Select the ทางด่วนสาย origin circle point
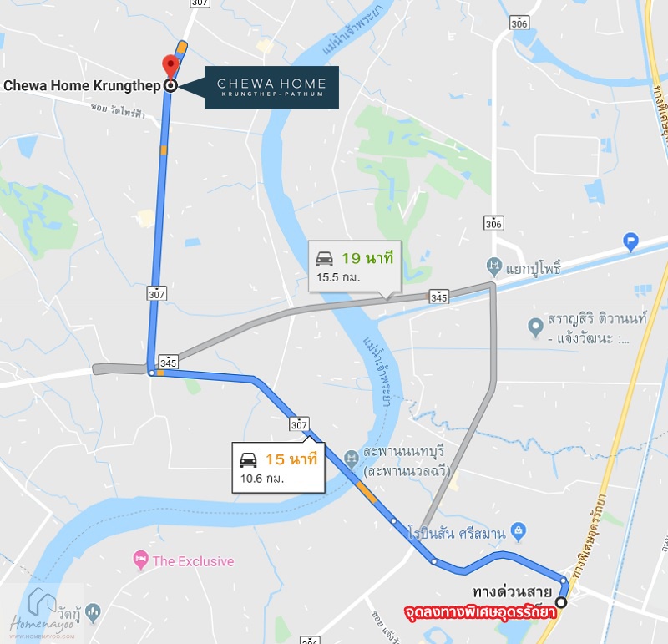This screenshot has width=668, height=644. pyautogui.click(x=561, y=602)
